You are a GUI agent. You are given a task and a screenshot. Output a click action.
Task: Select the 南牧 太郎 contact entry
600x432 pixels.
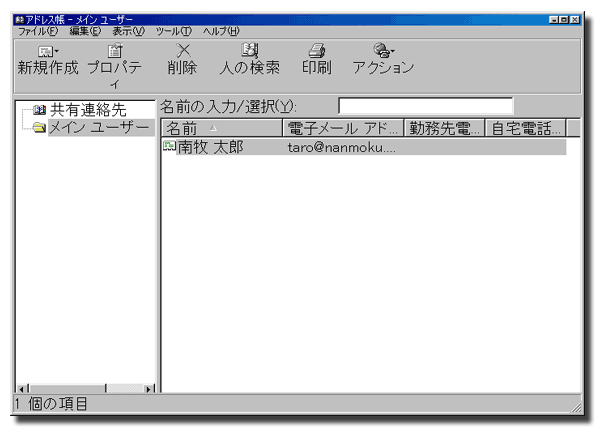[210, 147]
